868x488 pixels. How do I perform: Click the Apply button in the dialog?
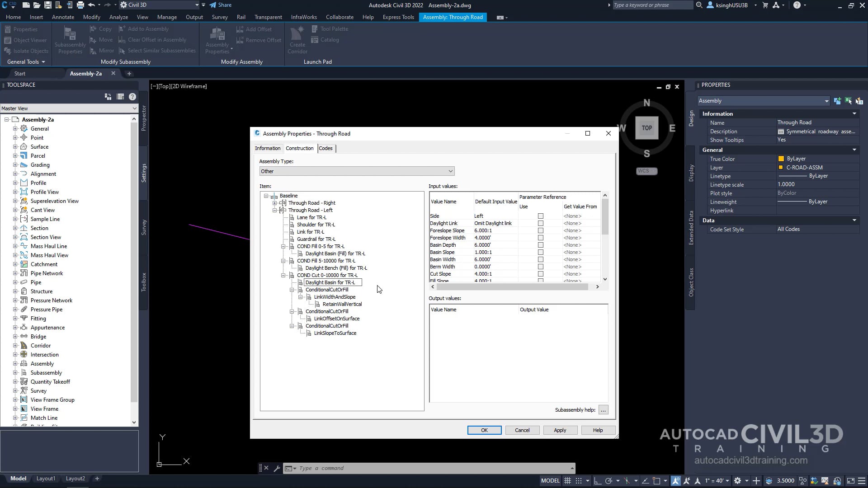[560, 430]
